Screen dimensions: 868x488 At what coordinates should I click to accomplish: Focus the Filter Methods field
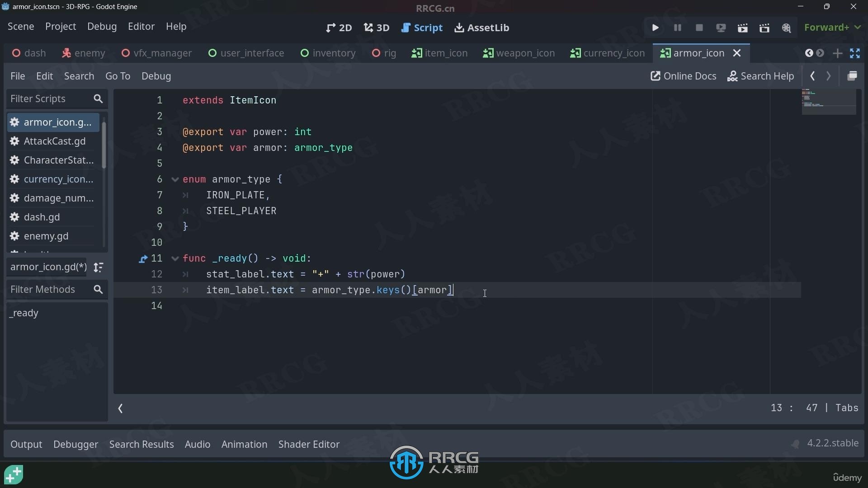[57, 289]
